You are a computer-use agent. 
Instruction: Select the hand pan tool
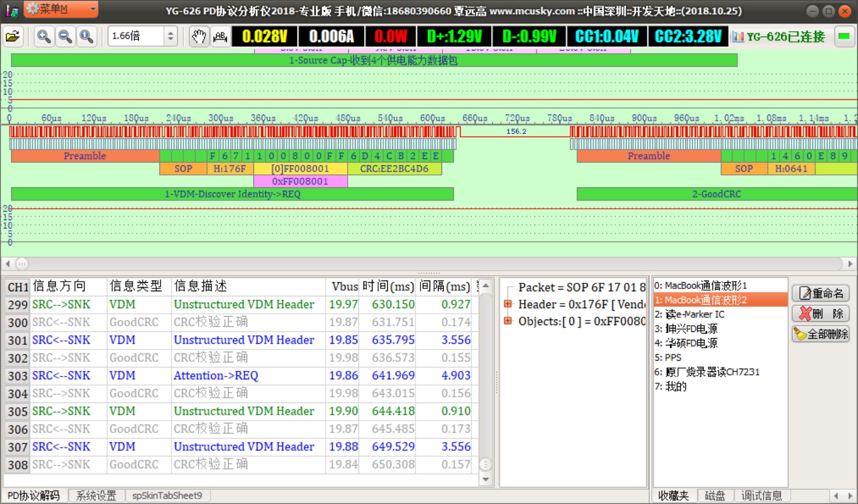tap(199, 37)
